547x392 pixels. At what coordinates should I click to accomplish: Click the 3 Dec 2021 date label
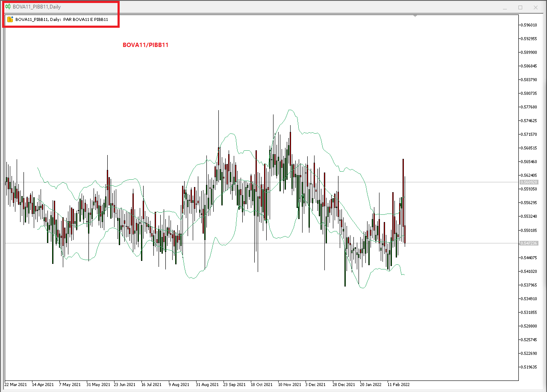315,384
